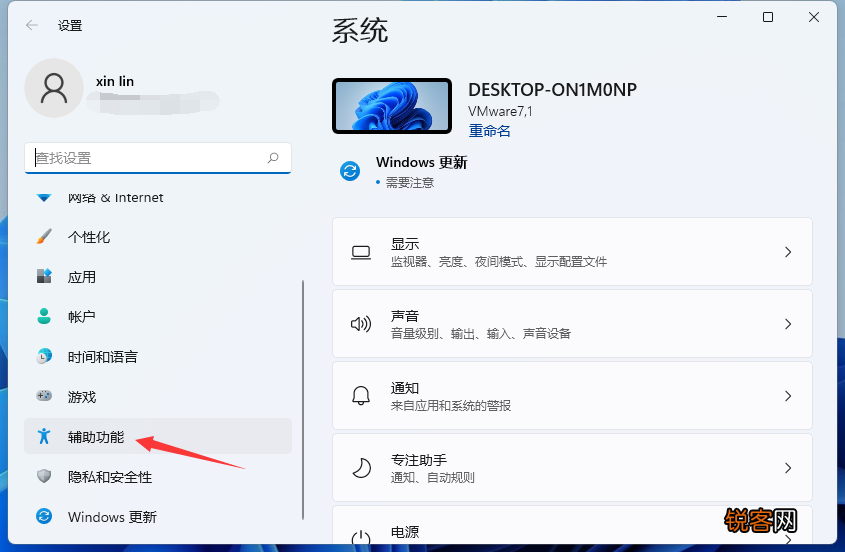Image resolution: width=845 pixels, height=552 pixels.
Task: Click the 专注助手 moon icon
Action: click(361, 467)
